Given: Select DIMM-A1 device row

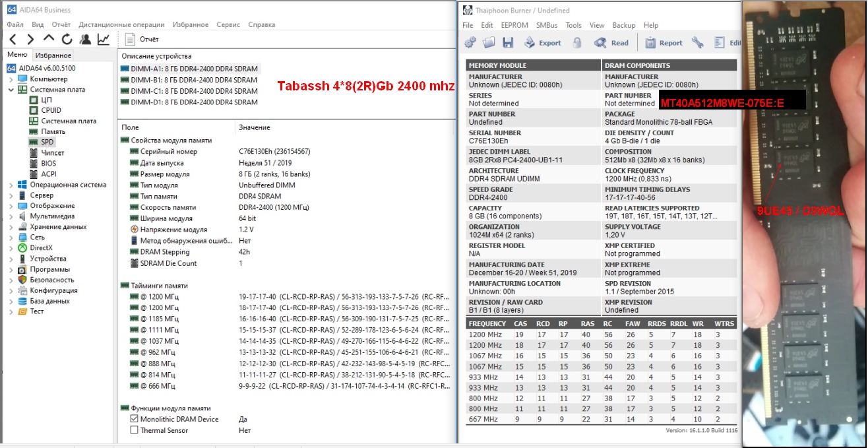Looking at the screenshot, I should click(190, 69).
